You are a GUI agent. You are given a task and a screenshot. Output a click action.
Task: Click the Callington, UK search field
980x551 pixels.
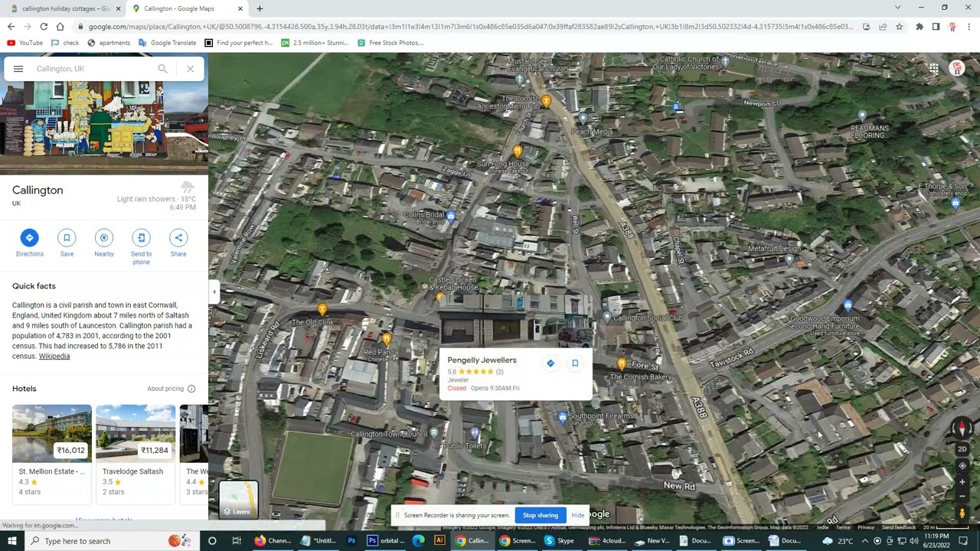[92, 69]
